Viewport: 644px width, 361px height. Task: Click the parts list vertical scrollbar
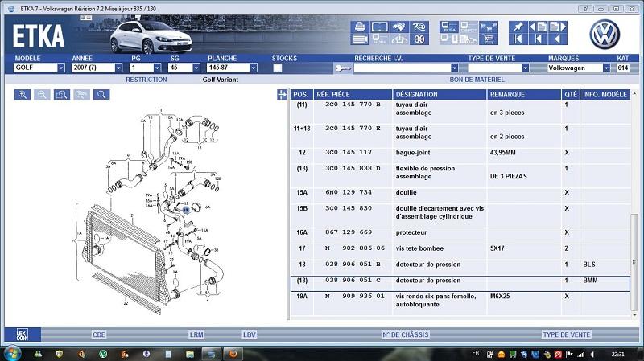coord(634,262)
